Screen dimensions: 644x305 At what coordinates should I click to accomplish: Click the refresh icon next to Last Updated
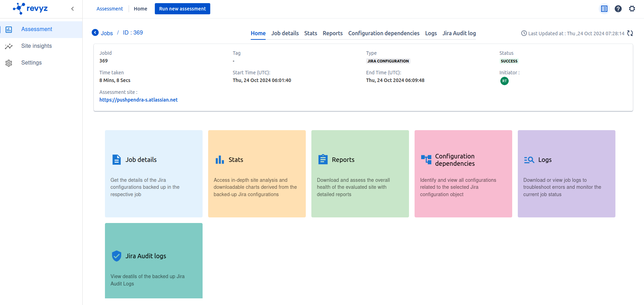630,33
